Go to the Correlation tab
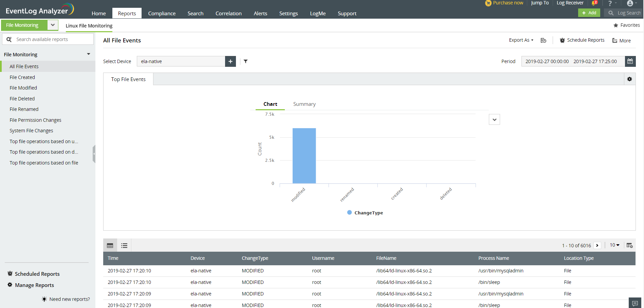 point(228,13)
